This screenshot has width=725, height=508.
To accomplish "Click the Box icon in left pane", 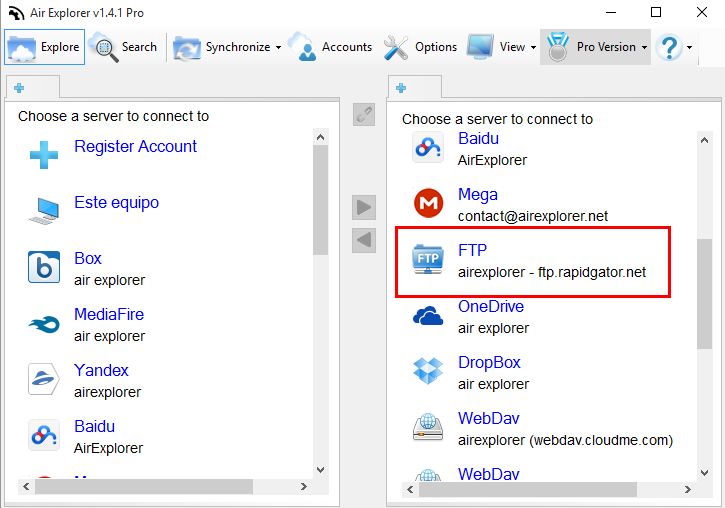I will coord(44,267).
